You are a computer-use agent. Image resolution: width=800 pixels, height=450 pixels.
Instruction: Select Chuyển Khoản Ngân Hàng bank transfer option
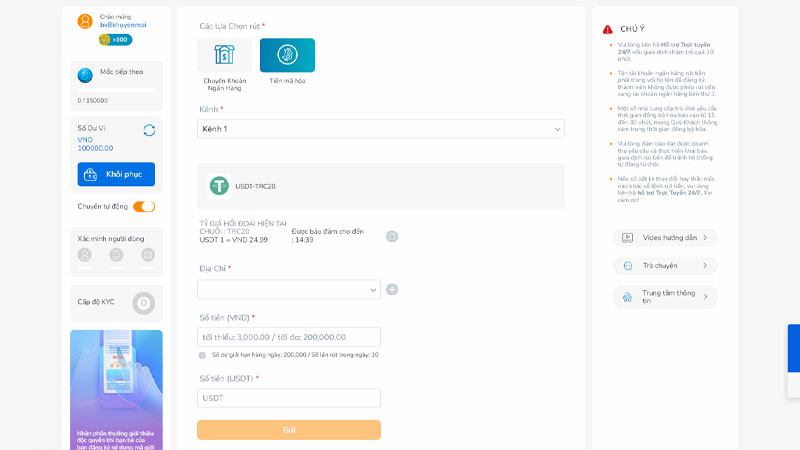click(224, 55)
